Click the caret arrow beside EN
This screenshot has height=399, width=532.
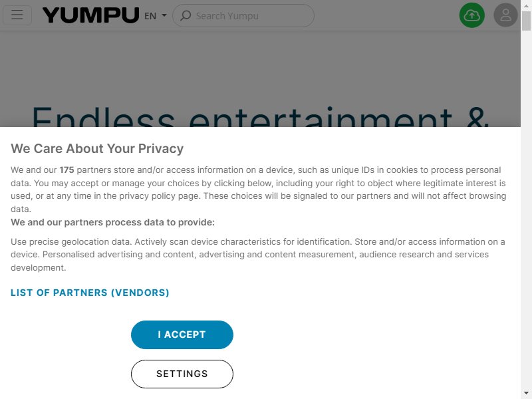(x=164, y=15)
